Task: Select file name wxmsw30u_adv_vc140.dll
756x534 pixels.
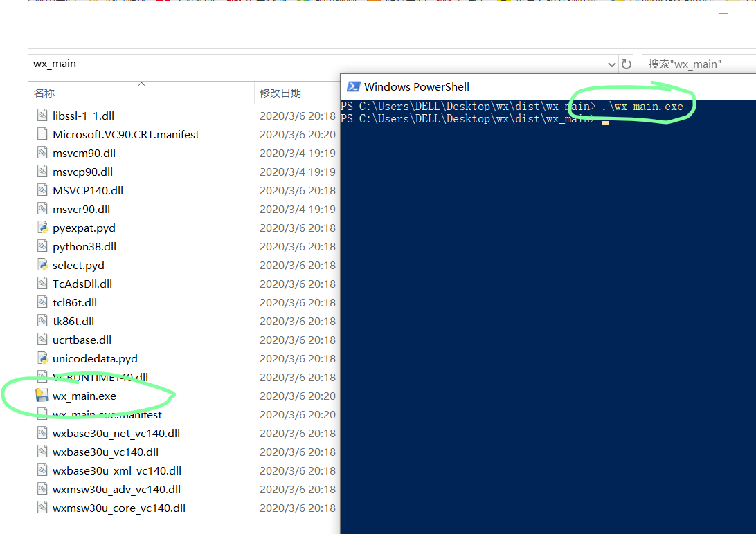Action: pos(117,489)
